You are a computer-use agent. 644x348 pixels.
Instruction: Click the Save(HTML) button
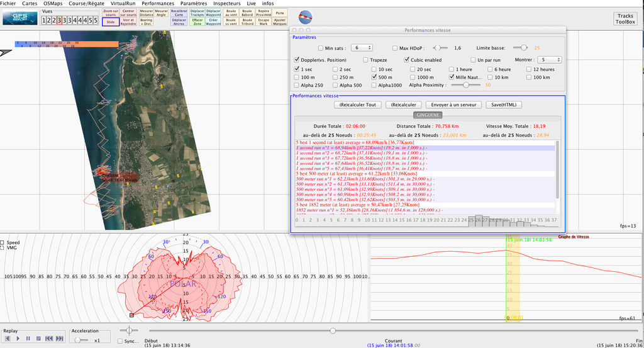coord(504,104)
